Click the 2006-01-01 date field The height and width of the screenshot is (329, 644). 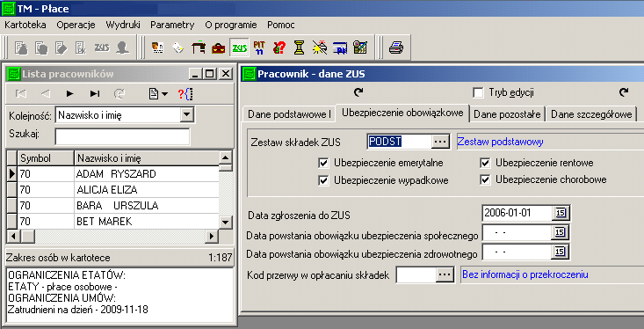517,213
